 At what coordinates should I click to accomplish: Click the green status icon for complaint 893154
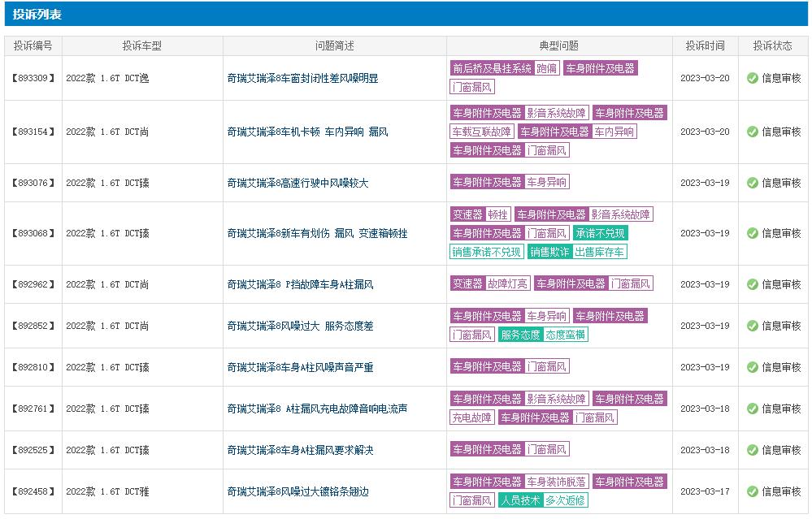pos(752,130)
